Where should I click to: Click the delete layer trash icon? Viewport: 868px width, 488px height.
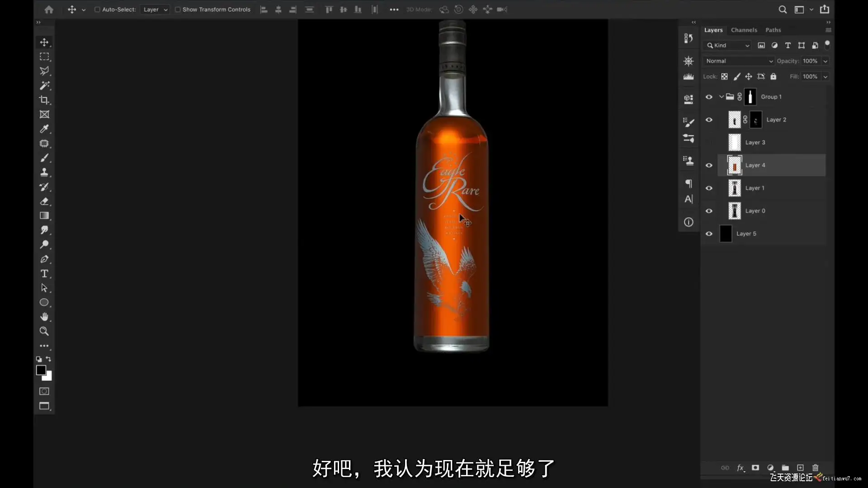(x=815, y=468)
